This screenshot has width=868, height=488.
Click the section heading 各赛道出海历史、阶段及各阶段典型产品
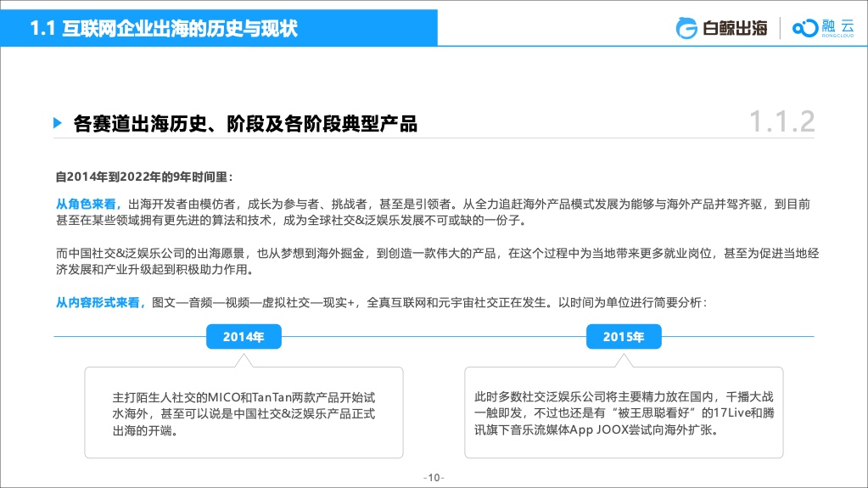(x=245, y=124)
